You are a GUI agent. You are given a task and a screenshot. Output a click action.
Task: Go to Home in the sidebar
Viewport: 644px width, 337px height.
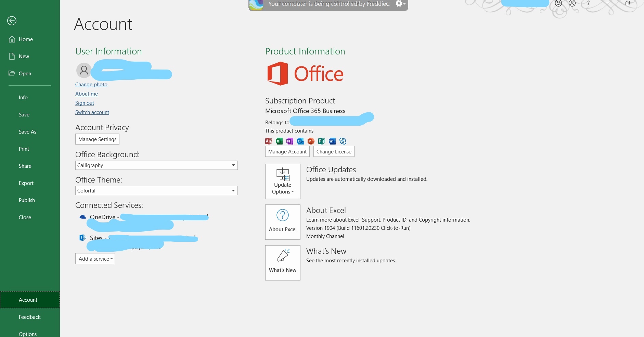click(30, 39)
